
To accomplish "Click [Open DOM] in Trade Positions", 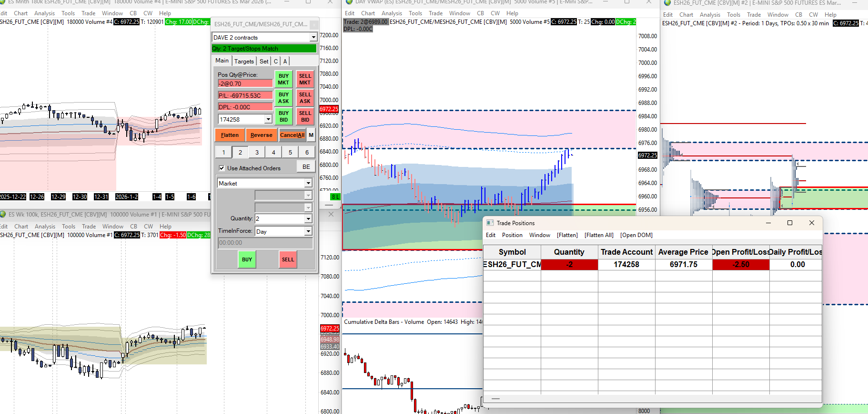I will coord(636,235).
